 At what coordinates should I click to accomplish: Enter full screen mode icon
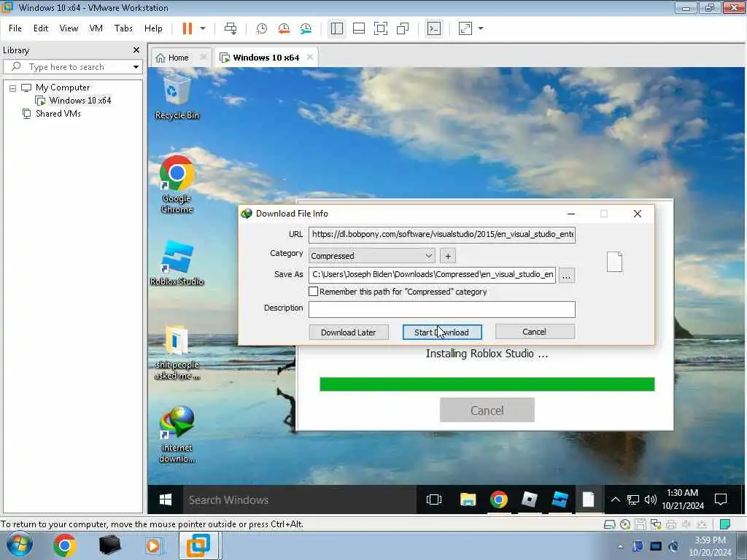pyautogui.click(x=381, y=28)
